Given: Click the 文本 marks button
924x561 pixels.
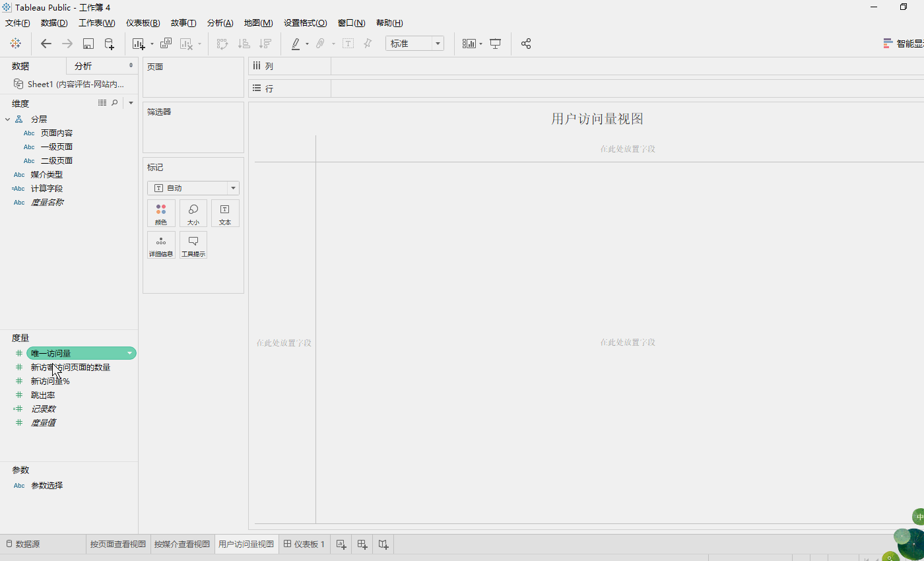Looking at the screenshot, I should [x=225, y=214].
